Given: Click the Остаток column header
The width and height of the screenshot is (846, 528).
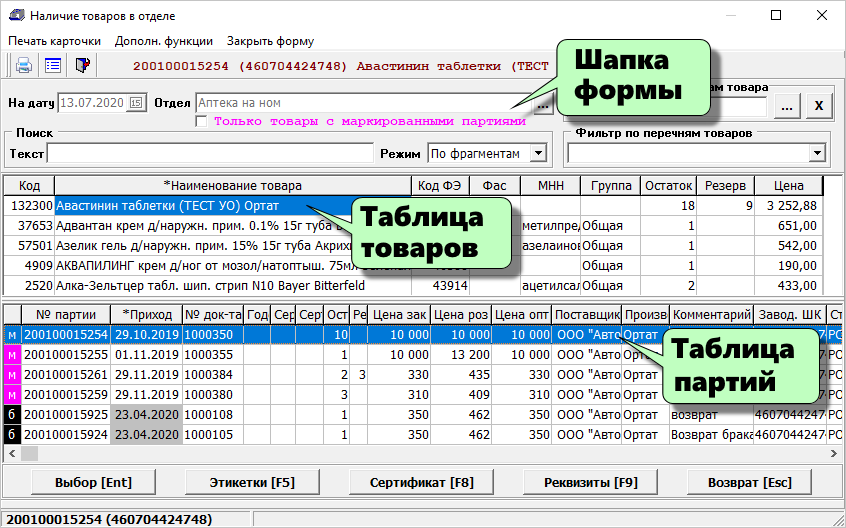Looking at the screenshot, I should 668,186.
